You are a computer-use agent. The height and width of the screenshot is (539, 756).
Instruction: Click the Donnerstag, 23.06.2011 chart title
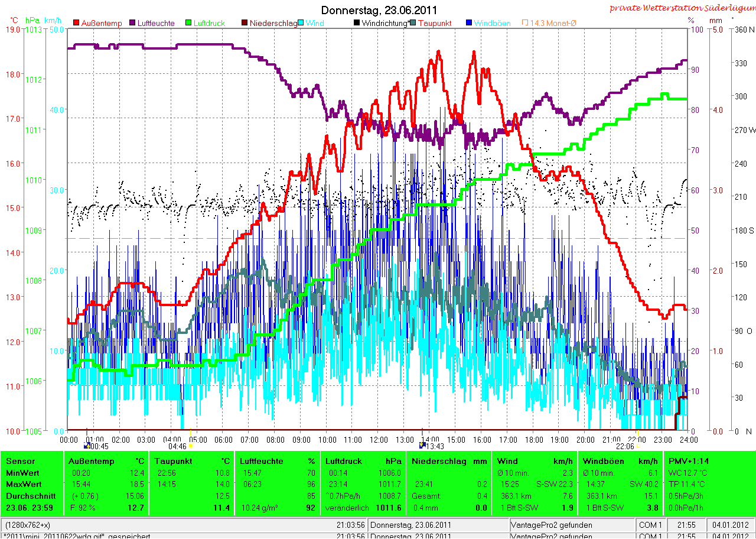(x=379, y=10)
